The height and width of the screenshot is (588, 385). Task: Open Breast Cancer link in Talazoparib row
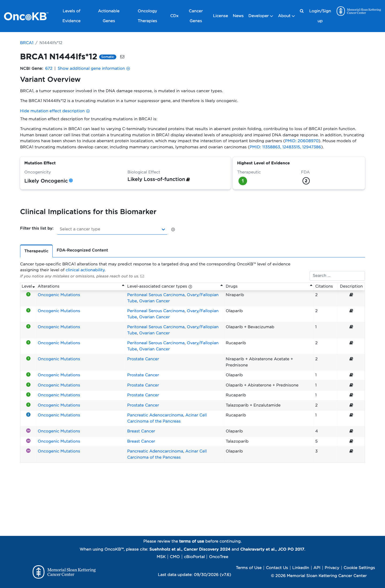[x=141, y=441]
